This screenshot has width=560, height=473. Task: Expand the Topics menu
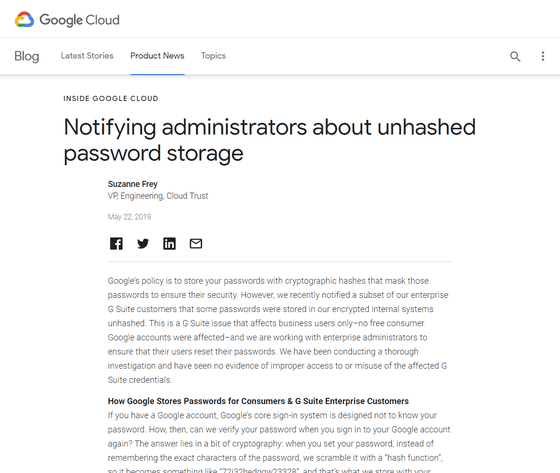(x=213, y=56)
